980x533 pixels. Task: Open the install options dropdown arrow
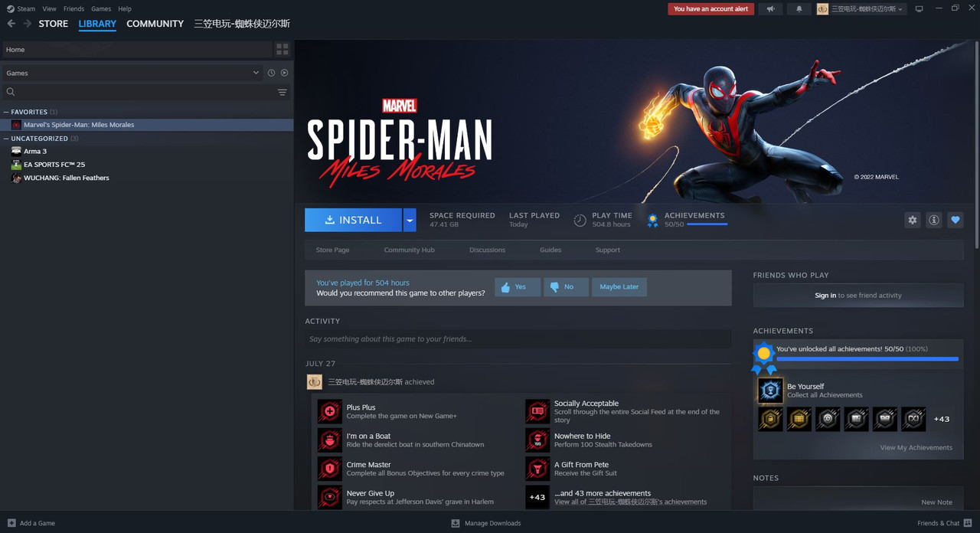pos(410,220)
